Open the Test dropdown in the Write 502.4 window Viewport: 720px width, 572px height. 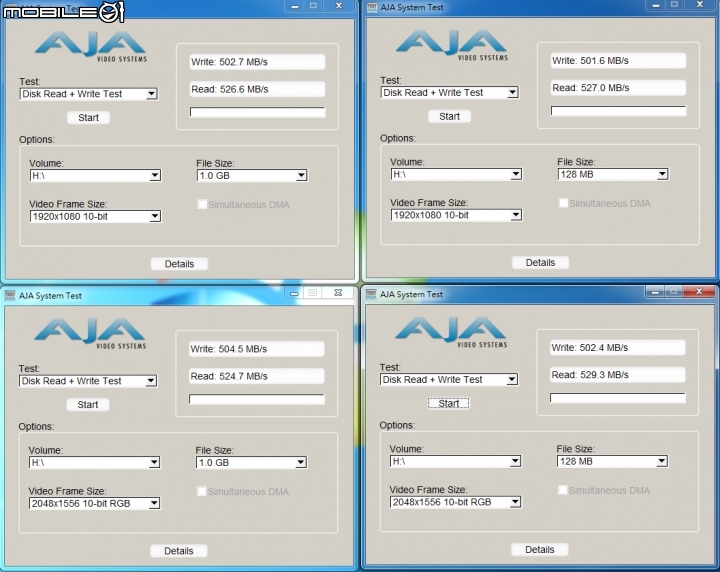[x=449, y=380]
